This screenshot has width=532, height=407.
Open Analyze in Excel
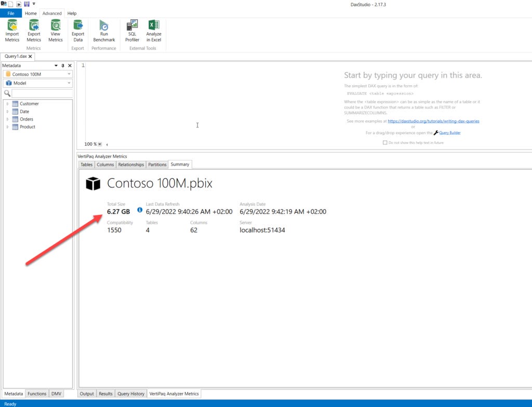point(154,31)
